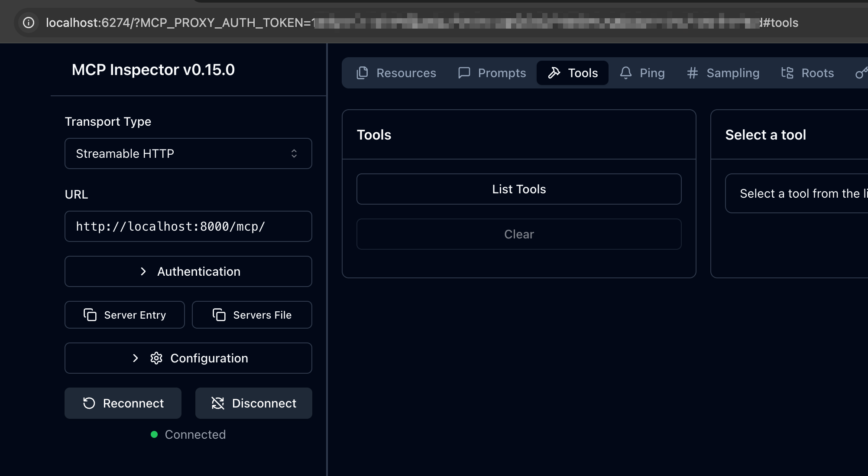Viewport: 868px width, 476px height.
Task: Open the Roots tab
Action: [x=808, y=73]
